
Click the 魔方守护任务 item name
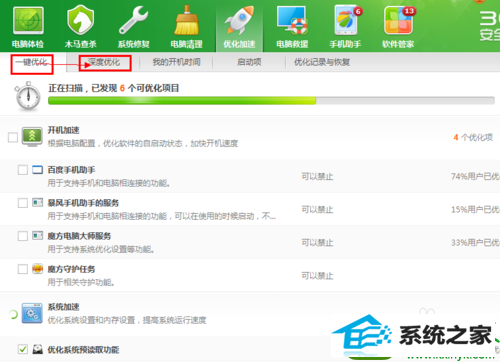71,269
